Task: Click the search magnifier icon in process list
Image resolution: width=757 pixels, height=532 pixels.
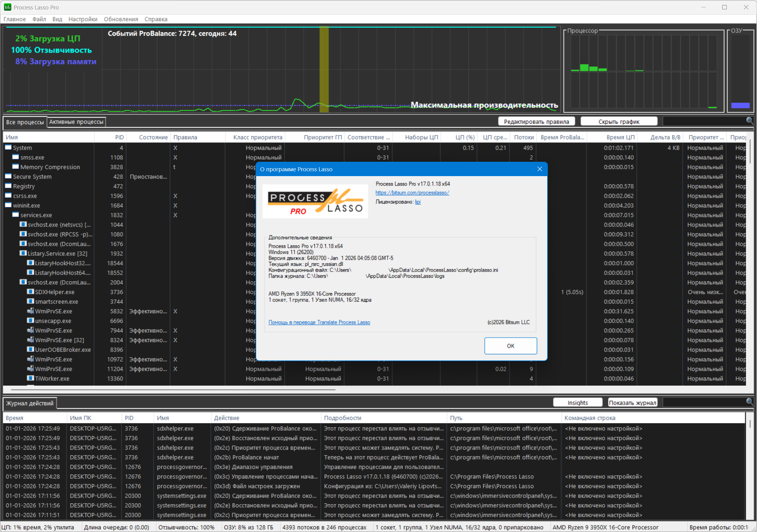Action: [x=749, y=121]
